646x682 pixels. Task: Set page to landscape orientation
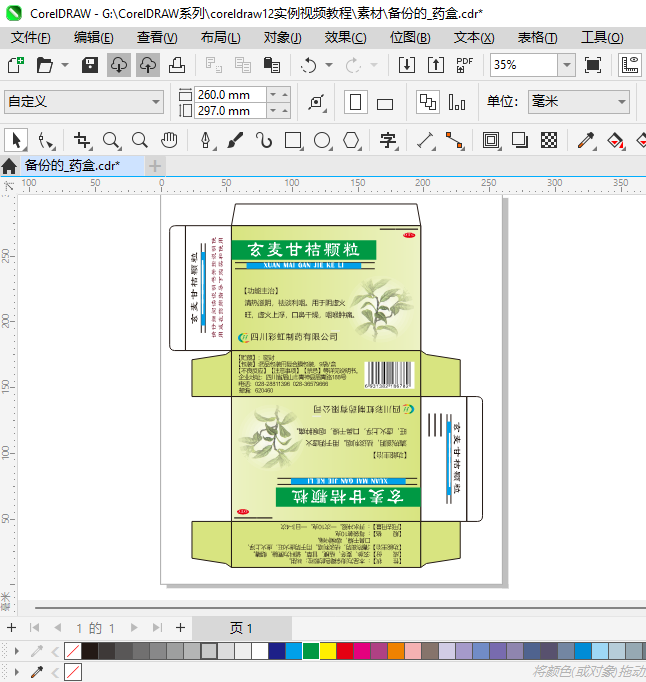click(385, 104)
